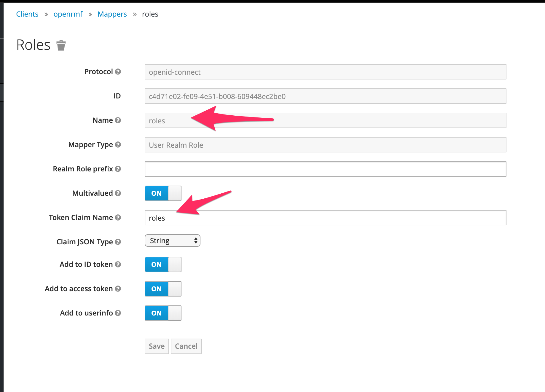Show help for Token Claim Name
This screenshot has width=545, height=392.
(x=118, y=218)
